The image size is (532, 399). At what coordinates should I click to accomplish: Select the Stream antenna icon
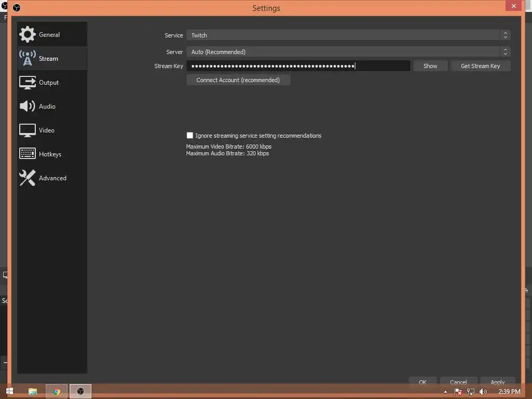pos(27,58)
